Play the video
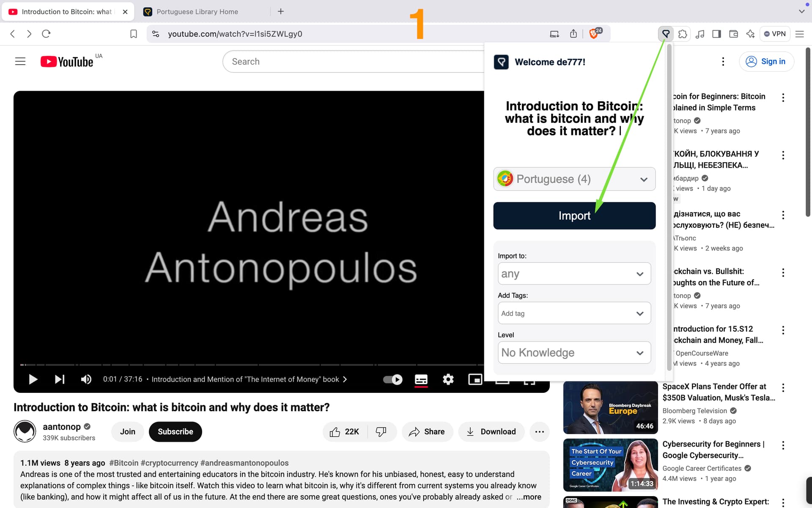 pos(33,379)
